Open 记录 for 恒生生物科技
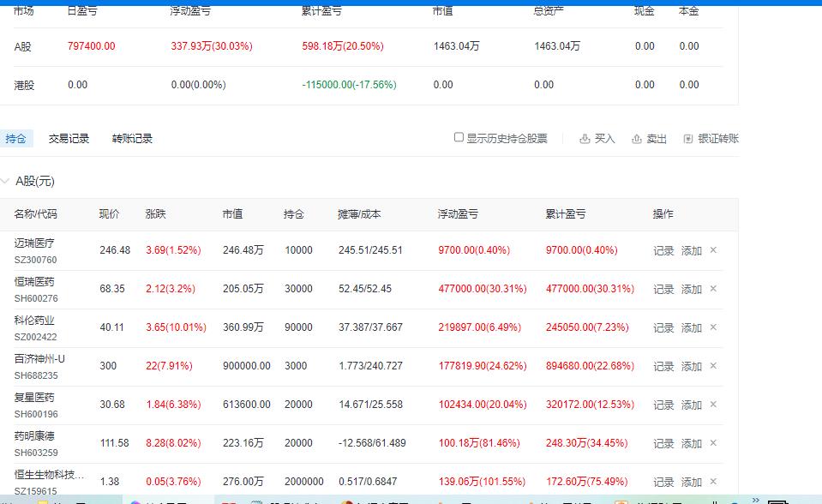Viewport: 822px width, 504px height. point(663,482)
